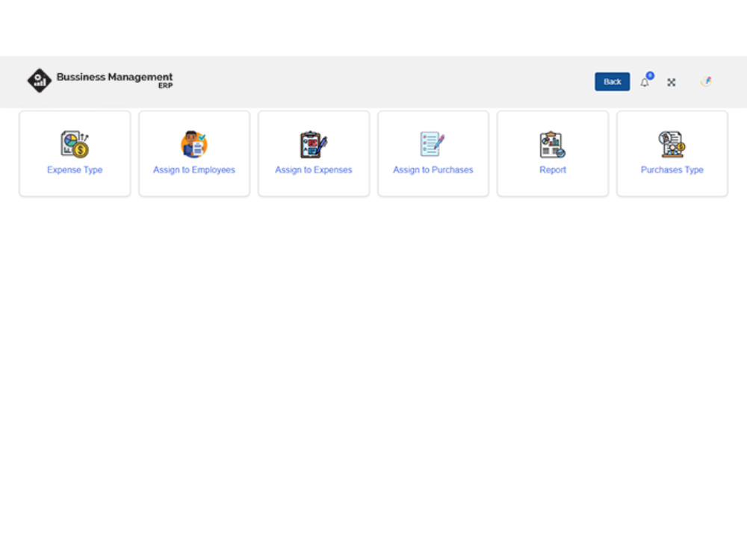
Task: Open notifications via the bell icon
Action: (x=645, y=82)
